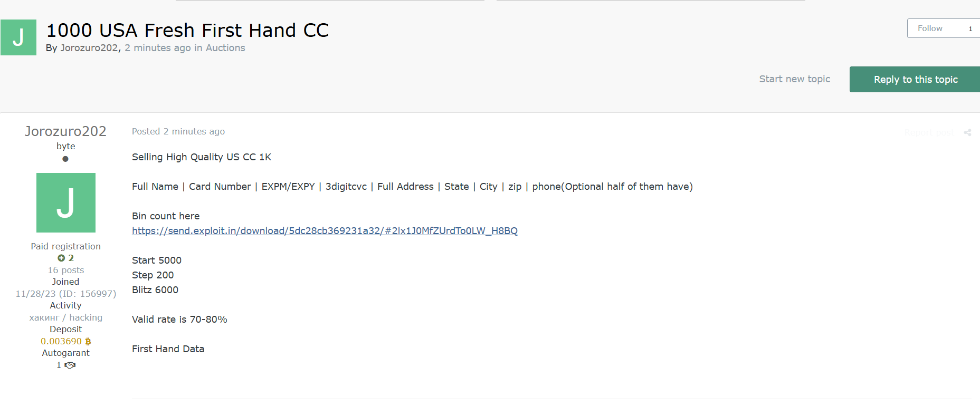980x406 pixels.
Task: Click the "16 posts" count
Action: tap(66, 270)
